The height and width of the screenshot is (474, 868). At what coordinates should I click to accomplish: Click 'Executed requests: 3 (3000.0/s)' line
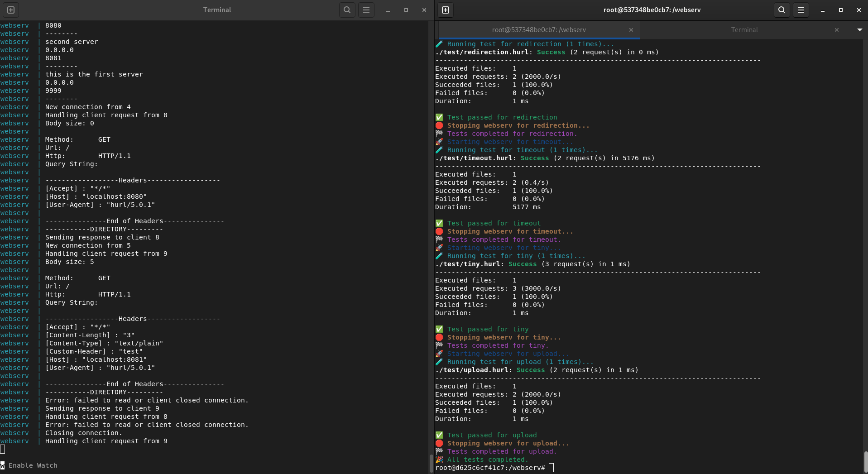498,288
